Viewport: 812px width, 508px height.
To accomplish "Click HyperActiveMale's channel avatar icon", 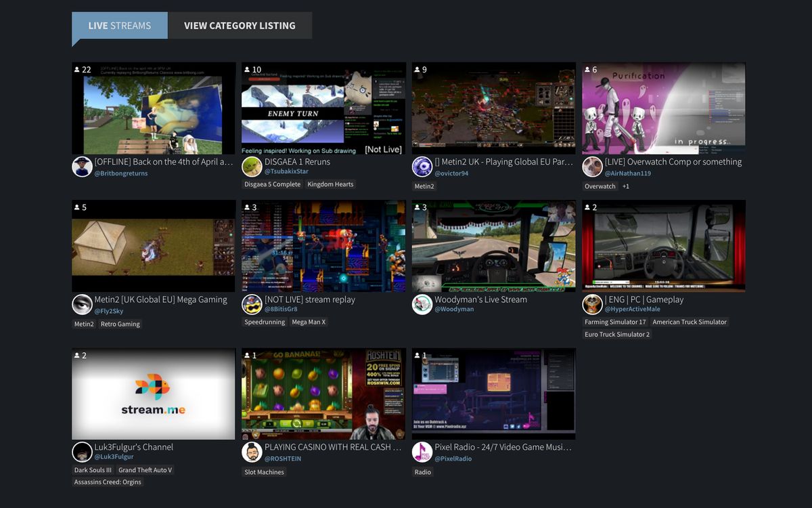I will click(592, 305).
